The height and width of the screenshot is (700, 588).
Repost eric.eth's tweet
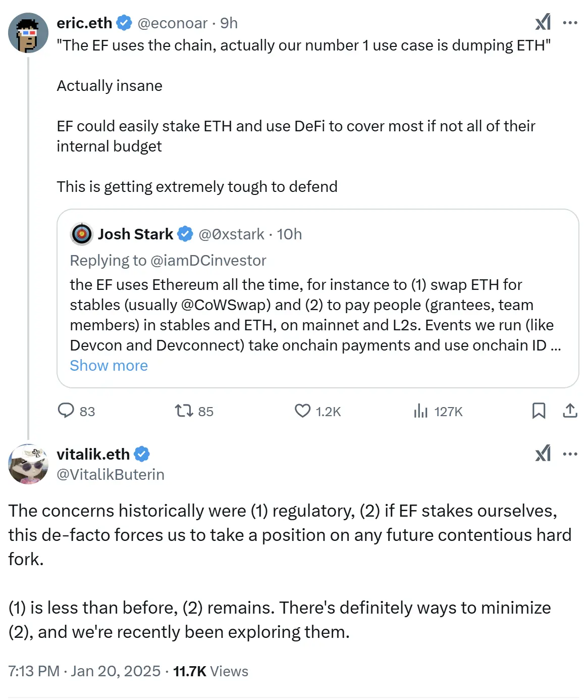coord(183,411)
